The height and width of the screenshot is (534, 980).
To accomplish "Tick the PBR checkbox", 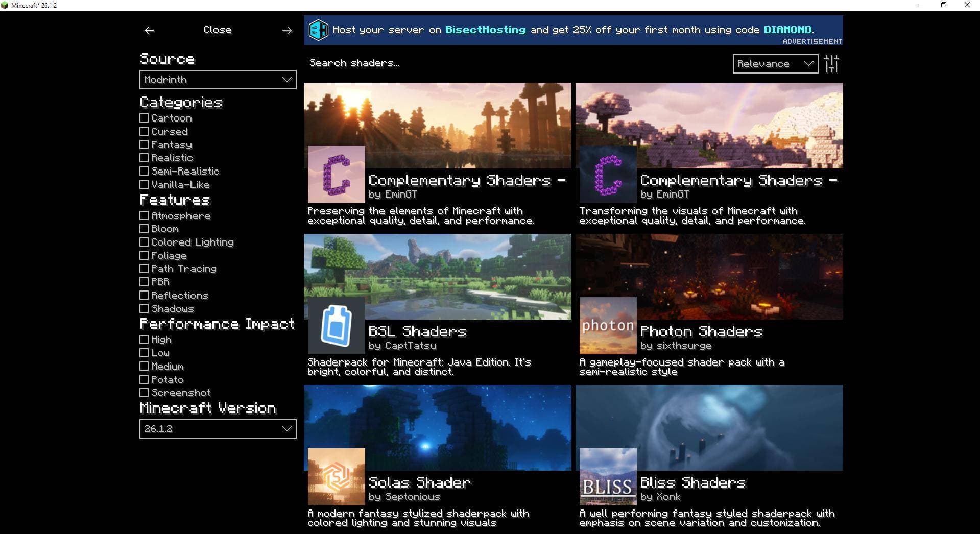I will (144, 282).
